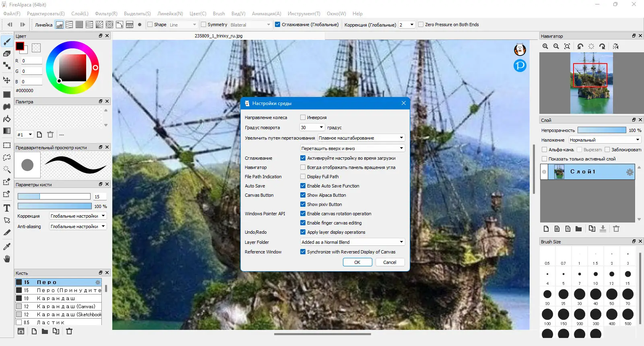Select the Eraser tool

pyautogui.click(x=7, y=54)
